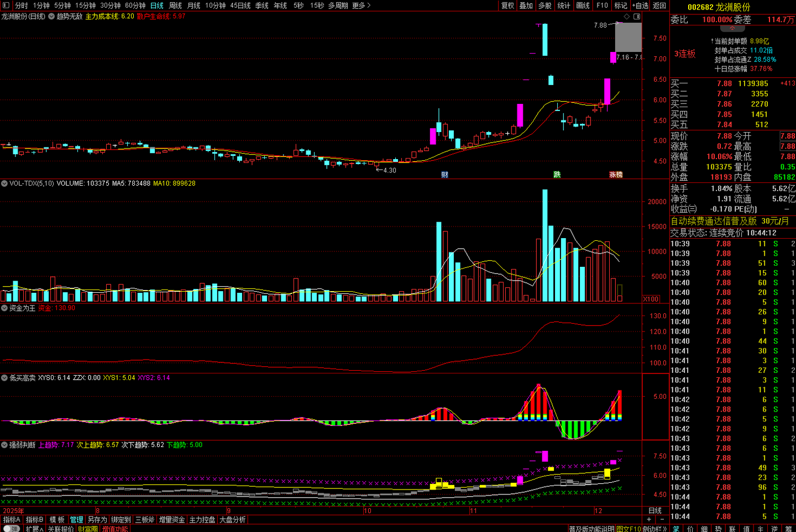
Task: Select the 日线 daily period
Action: coord(157,6)
